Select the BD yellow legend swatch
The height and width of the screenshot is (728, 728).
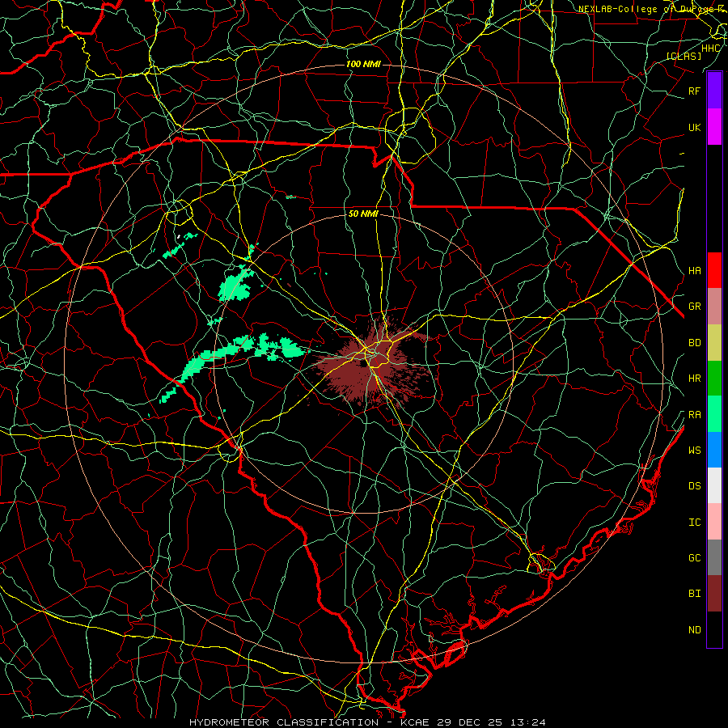714,343
